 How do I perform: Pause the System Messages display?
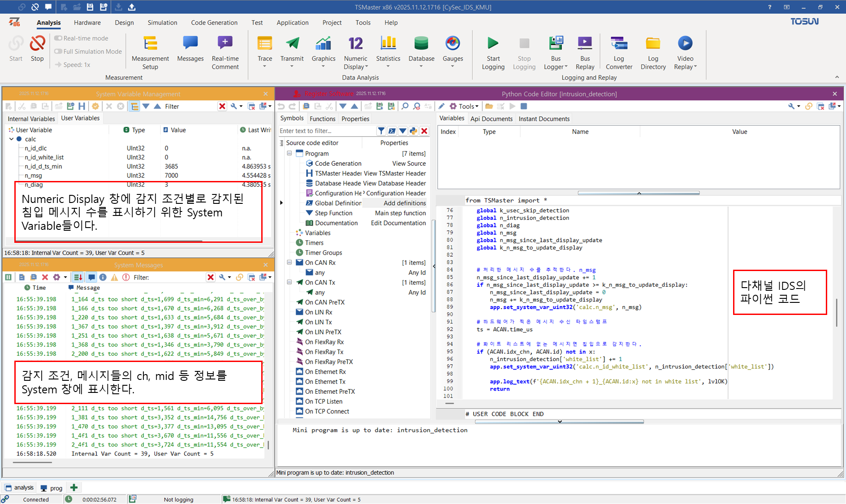(9, 277)
